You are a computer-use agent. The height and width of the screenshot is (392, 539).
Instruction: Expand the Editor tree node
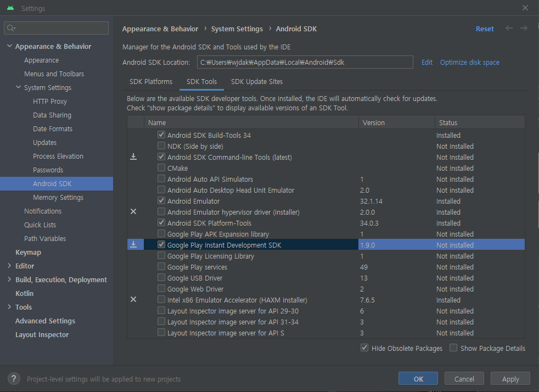10,266
